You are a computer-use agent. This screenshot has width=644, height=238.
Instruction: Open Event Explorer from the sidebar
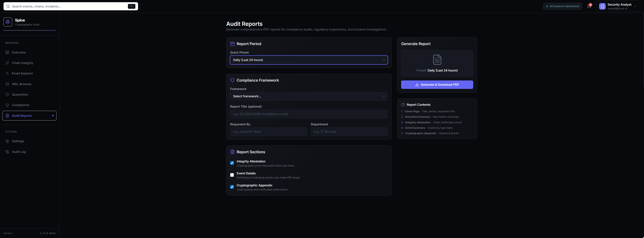click(22, 73)
